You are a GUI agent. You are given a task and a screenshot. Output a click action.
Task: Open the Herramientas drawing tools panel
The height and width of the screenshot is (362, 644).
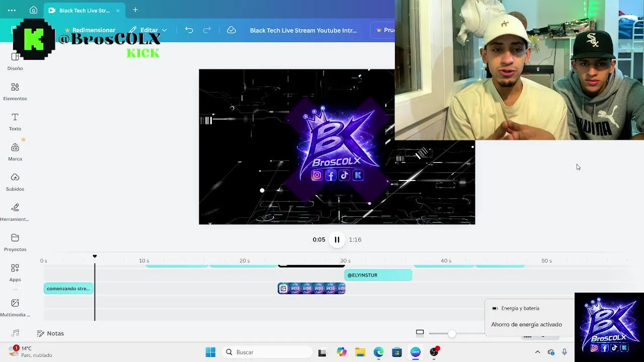pyautogui.click(x=15, y=213)
